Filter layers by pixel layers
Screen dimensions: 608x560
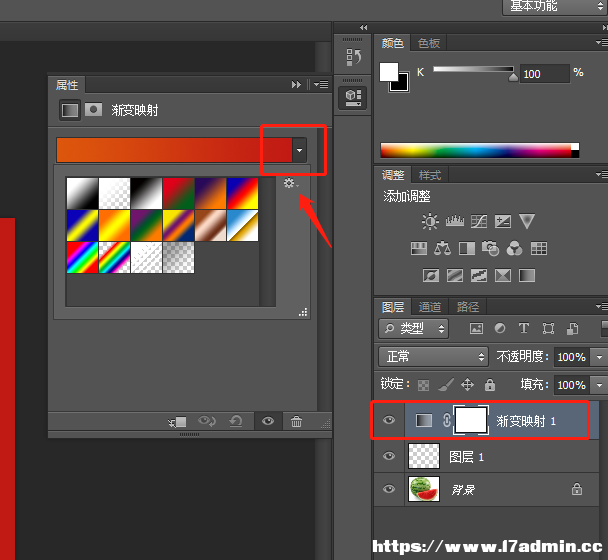coord(476,328)
